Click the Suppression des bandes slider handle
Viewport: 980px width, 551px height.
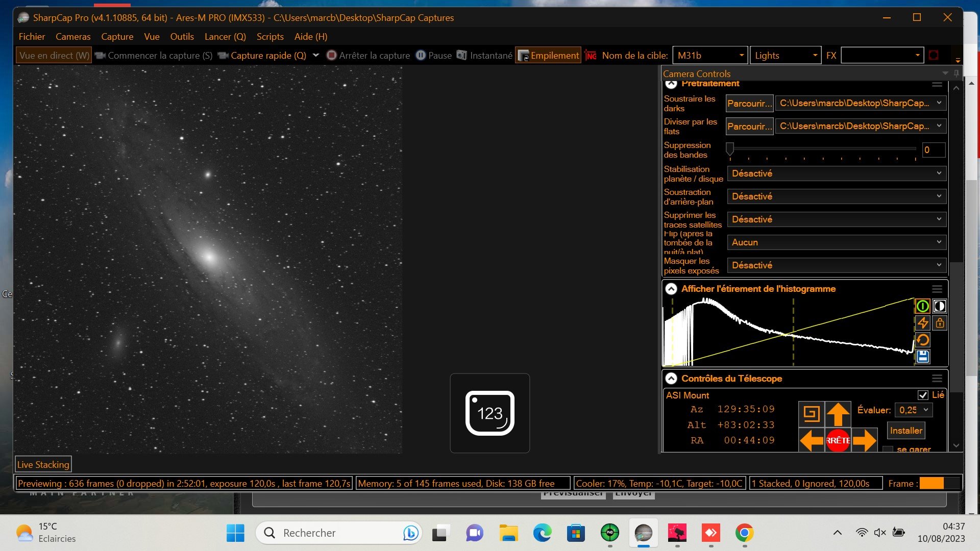tap(730, 149)
